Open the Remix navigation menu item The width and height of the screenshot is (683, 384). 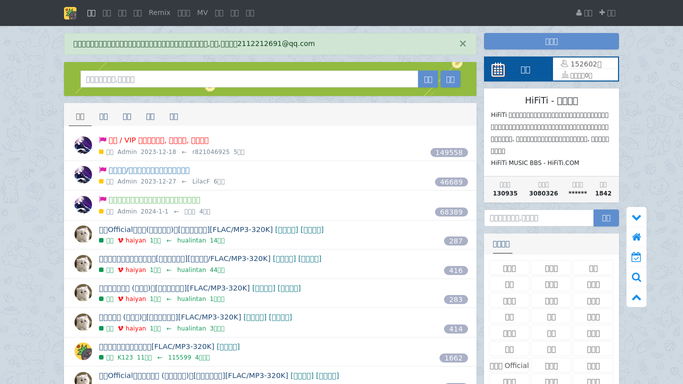pos(159,13)
